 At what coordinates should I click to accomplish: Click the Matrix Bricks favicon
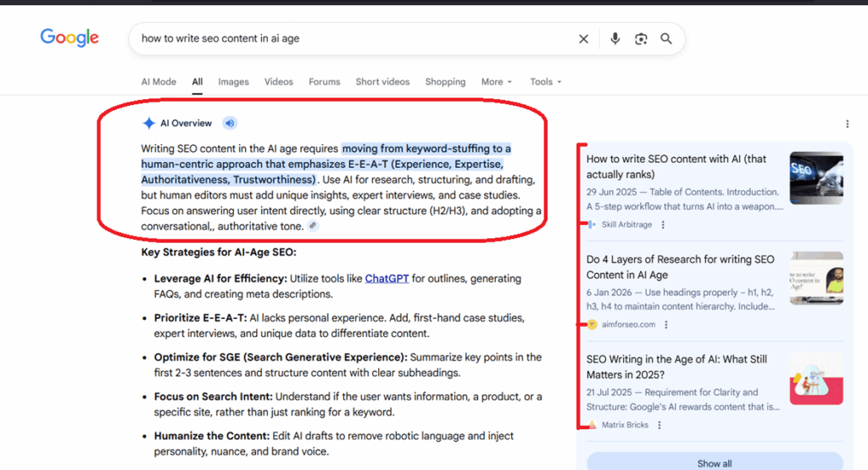tap(593, 425)
